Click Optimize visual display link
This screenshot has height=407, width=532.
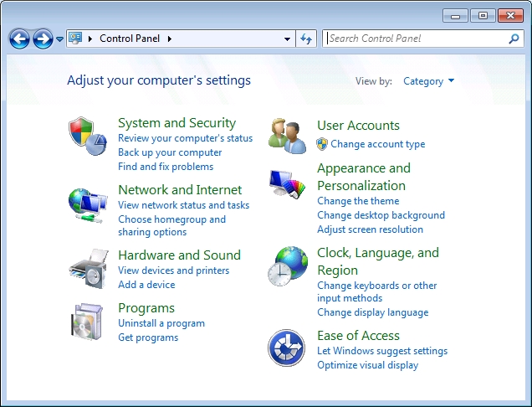click(367, 365)
